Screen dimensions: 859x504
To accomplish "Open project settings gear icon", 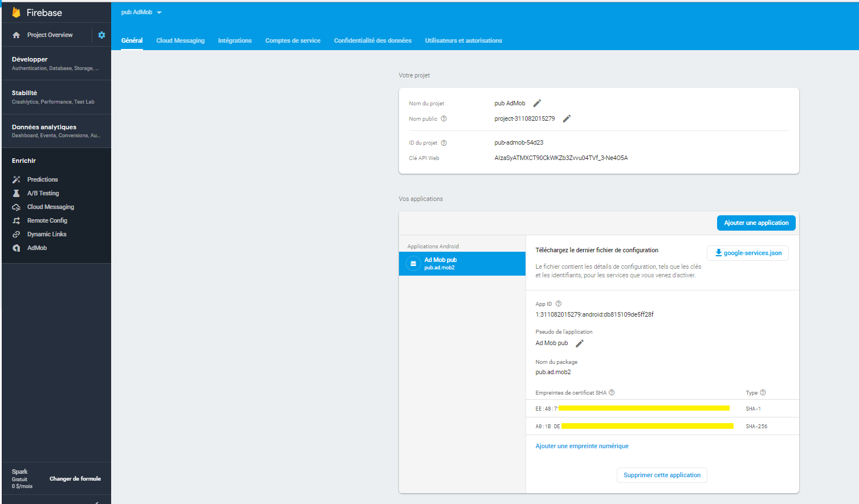I will coord(101,35).
